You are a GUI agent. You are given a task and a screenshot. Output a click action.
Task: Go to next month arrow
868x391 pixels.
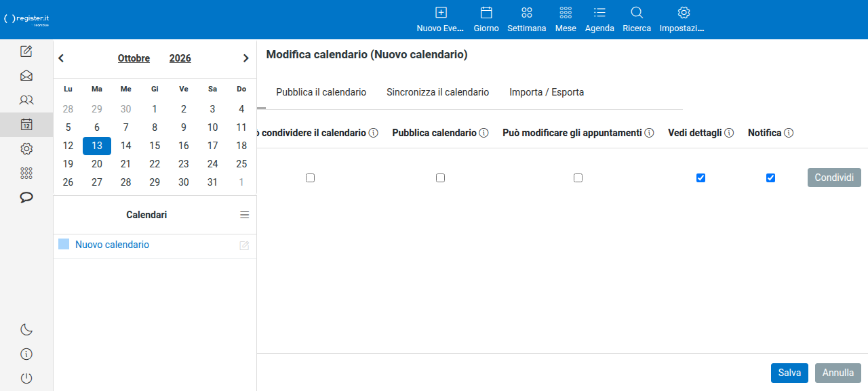point(246,58)
